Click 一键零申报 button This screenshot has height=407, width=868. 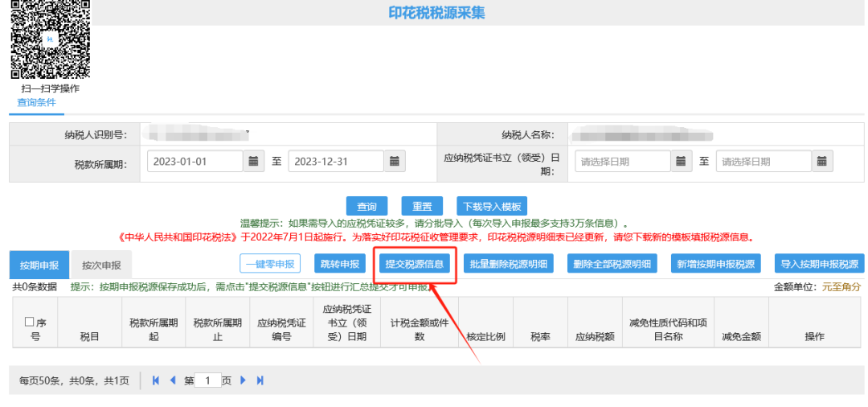click(269, 264)
